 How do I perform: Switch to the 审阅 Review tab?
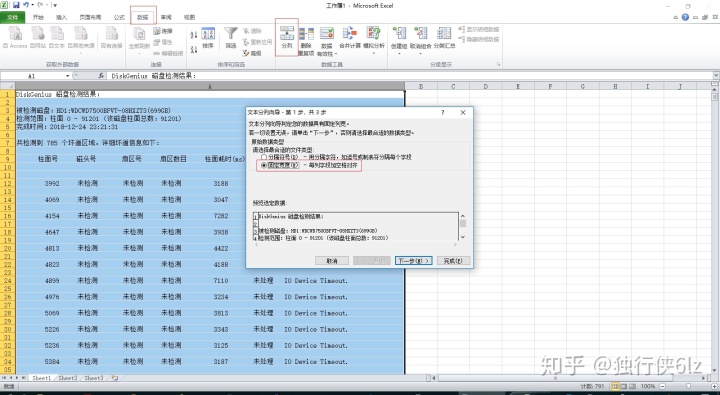(x=166, y=17)
